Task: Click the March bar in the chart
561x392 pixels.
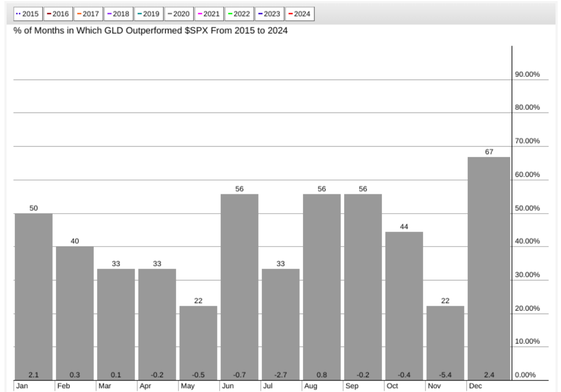Action: 116,324
